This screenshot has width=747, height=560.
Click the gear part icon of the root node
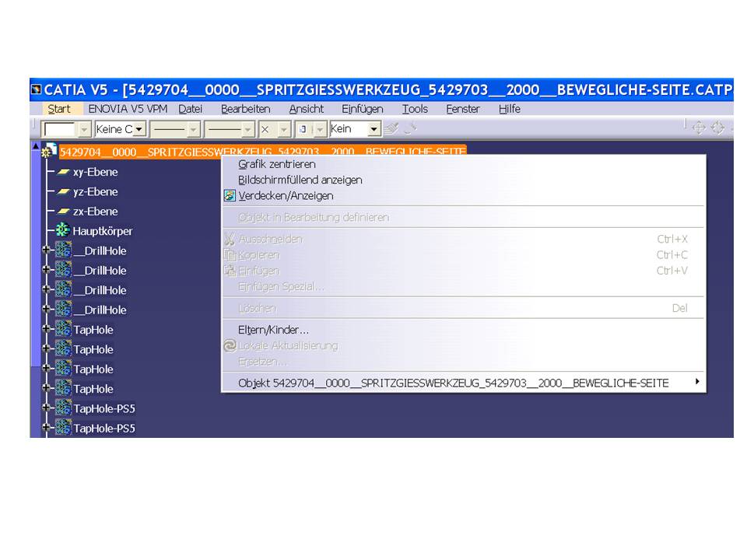coord(48,150)
